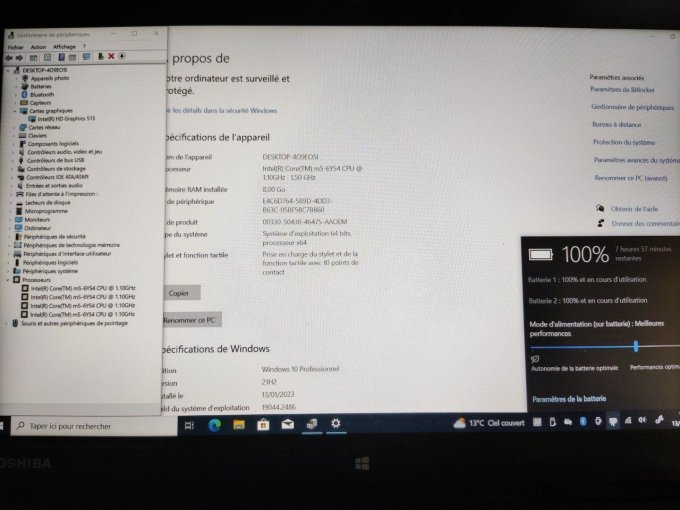Click the Forward arrow in Device Manager toolbar
Viewport: 680px width, 510px height.
pyautogui.click(x=19, y=57)
